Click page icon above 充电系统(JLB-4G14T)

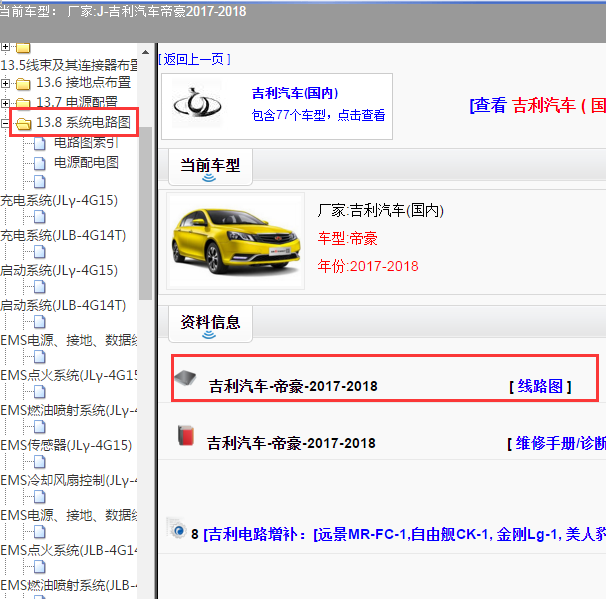click(39, 217)
